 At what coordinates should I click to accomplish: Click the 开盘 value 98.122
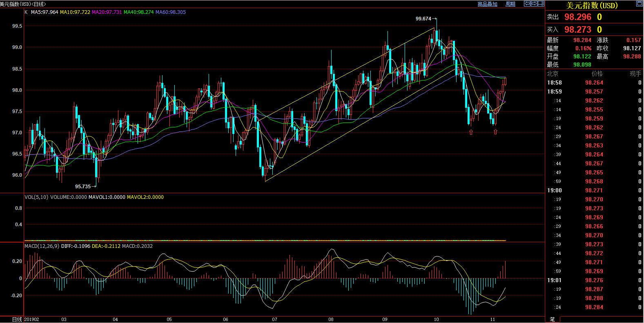582,57
